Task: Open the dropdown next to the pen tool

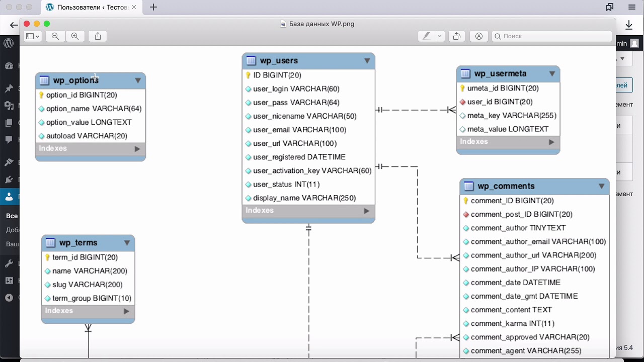Action: [440, 36]
